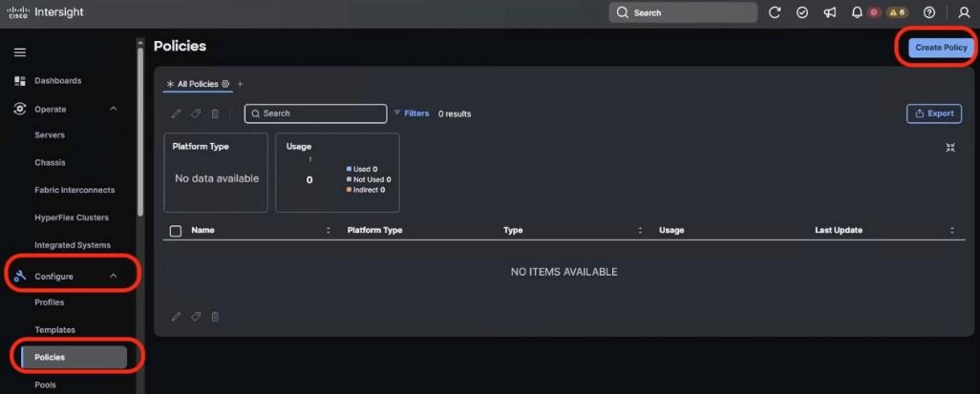
Task: Click the Name column header
Action: click(202, 231)
